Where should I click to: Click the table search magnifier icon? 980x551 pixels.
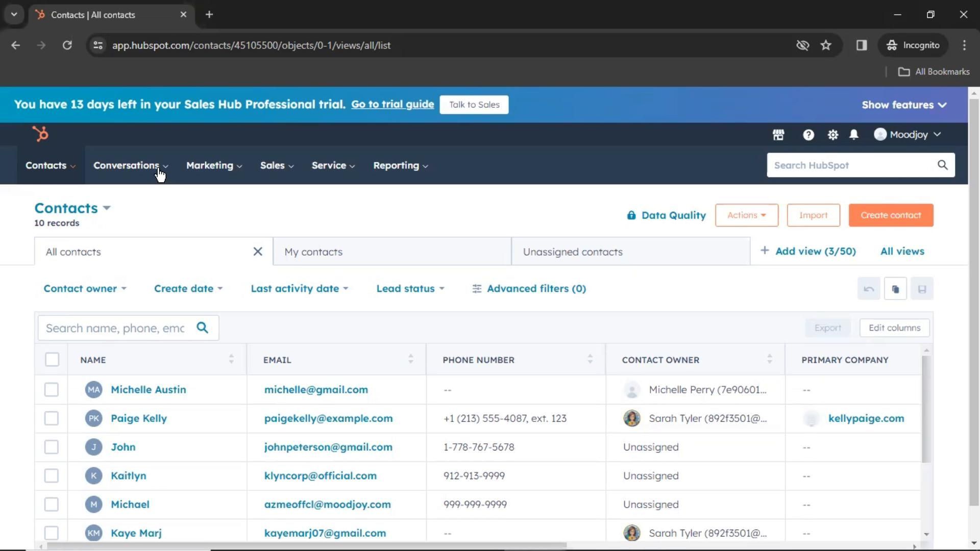tap(203, 328)
